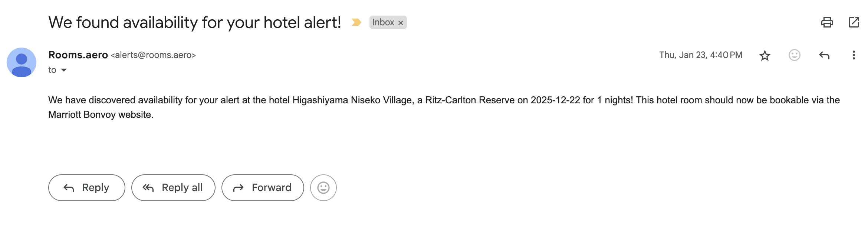Add emoji reaction beside the timestamp

pos(794,55)
